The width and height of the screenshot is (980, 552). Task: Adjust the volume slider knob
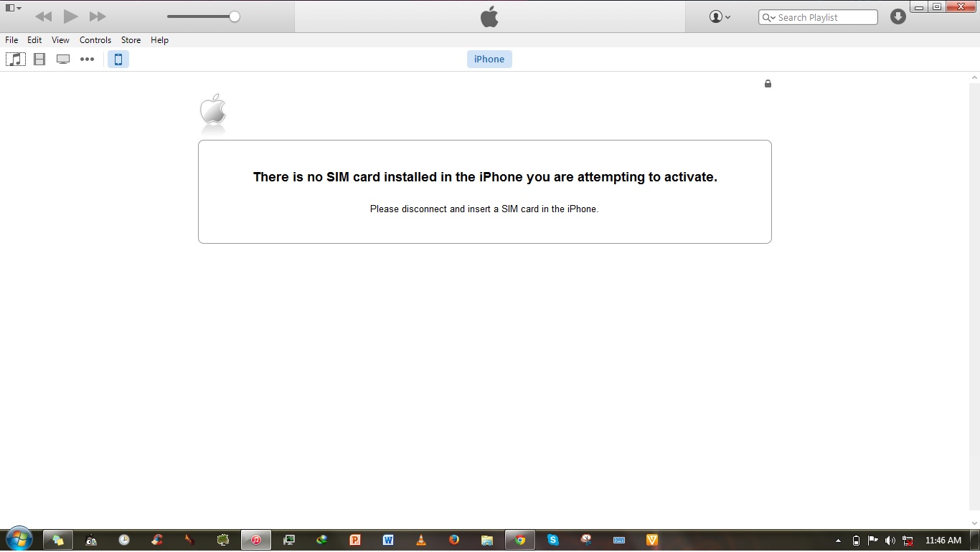click(x=235, y=16)
